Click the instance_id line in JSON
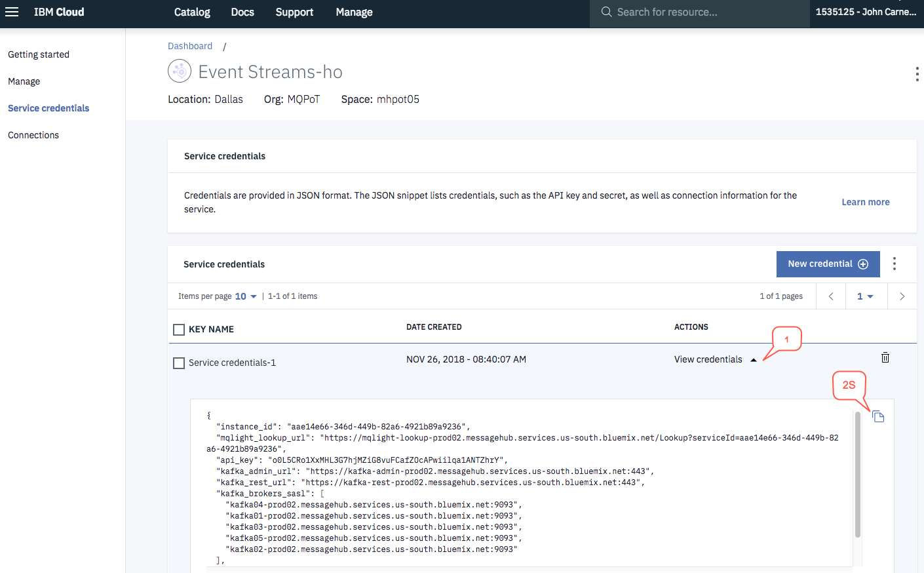This screenshot has width=924, height=573. point(343,427)
